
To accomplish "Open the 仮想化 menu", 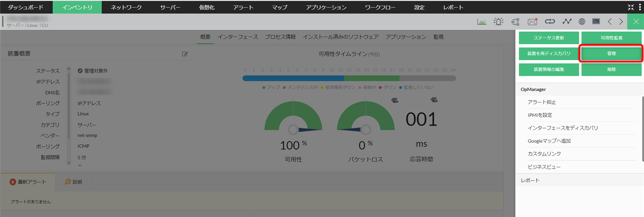I will tap(207, 7).
